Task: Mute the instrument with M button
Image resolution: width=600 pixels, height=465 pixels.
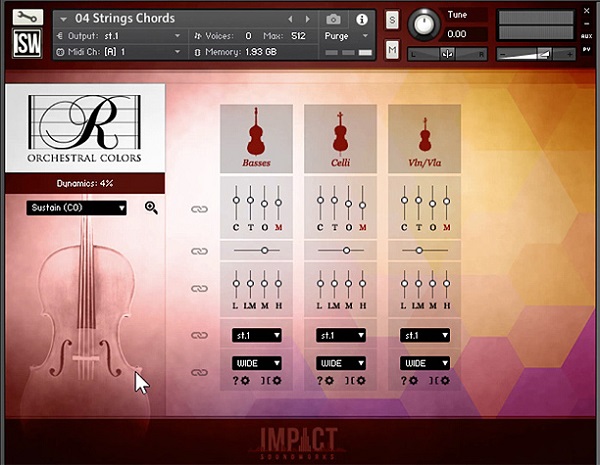Action: click(x=392, y=50)
